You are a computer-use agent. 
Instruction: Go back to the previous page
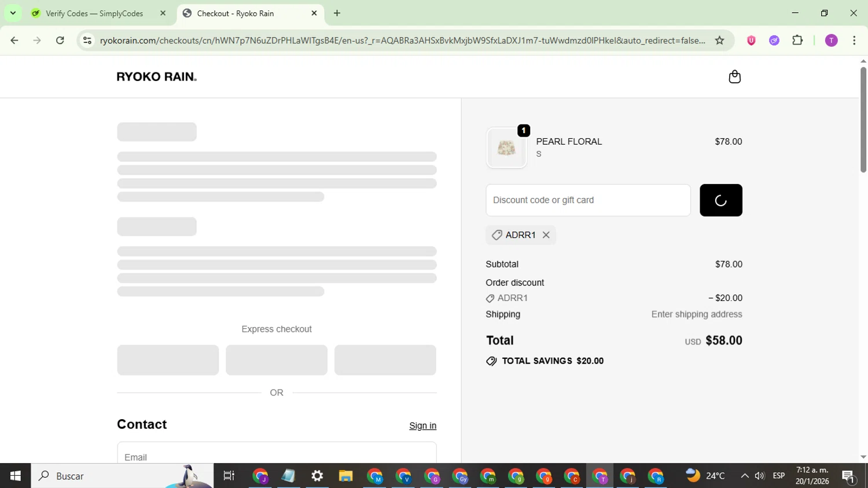14,41
